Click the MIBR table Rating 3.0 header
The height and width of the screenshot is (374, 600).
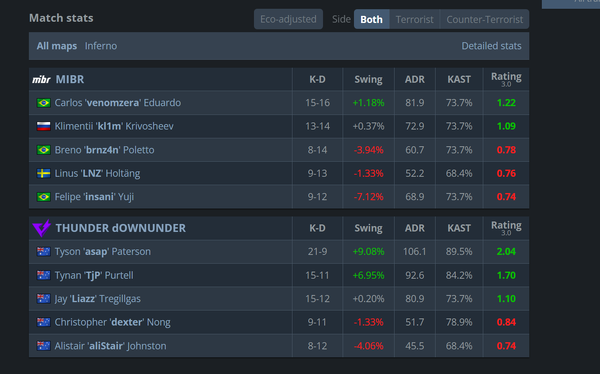pyautogui.click(x=506, y=79)
